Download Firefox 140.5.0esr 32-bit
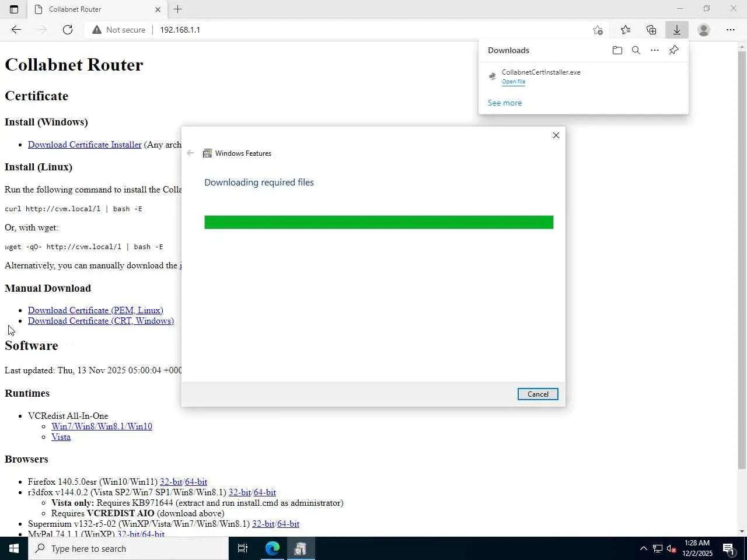The width and height of the screenshot is (747, 560). (x=171, y=482)
